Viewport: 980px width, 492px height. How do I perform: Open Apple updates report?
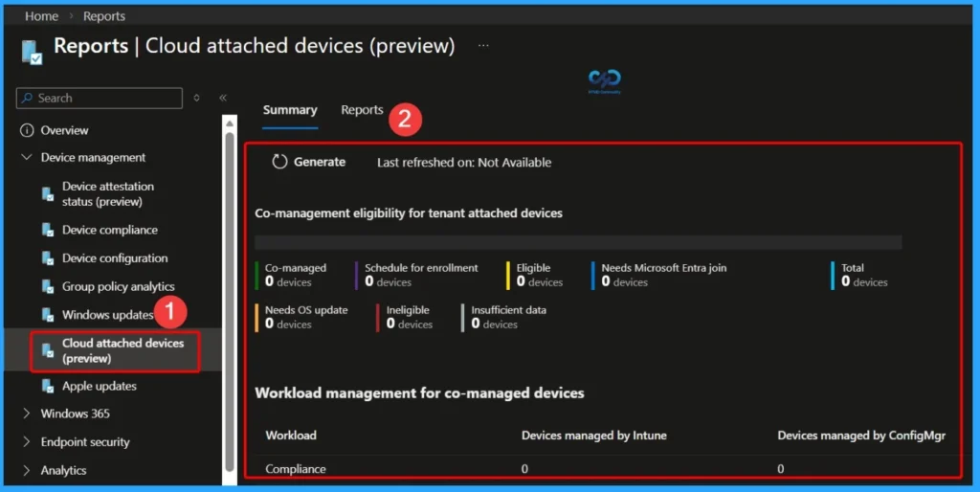[x=100, y=386]
